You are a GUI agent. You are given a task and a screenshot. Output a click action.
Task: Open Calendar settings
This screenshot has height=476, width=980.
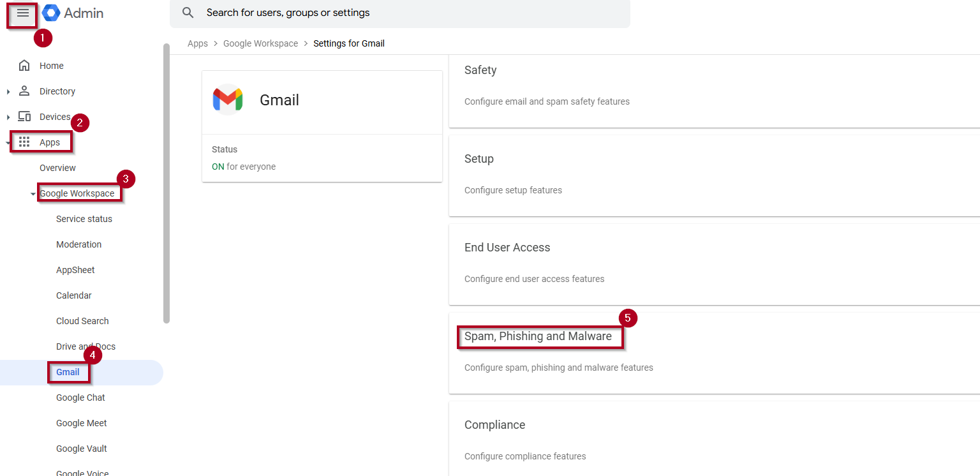click(74, 295)
